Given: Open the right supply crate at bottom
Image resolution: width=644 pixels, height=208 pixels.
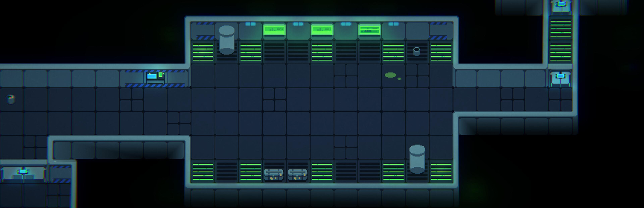Looking at the screenshot, I should pyautogui.click(x=298, y=174).
